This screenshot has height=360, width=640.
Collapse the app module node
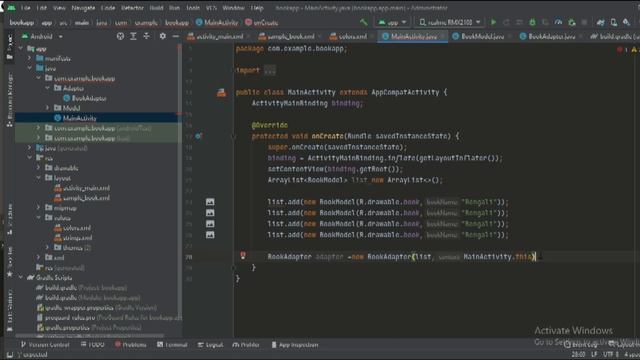click(x=21, y=49)
